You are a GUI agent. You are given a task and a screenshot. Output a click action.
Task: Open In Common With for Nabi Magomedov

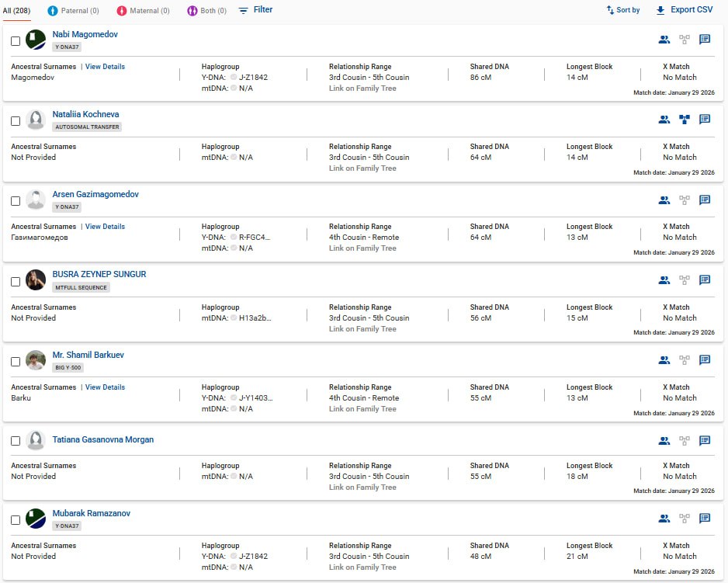664,40
